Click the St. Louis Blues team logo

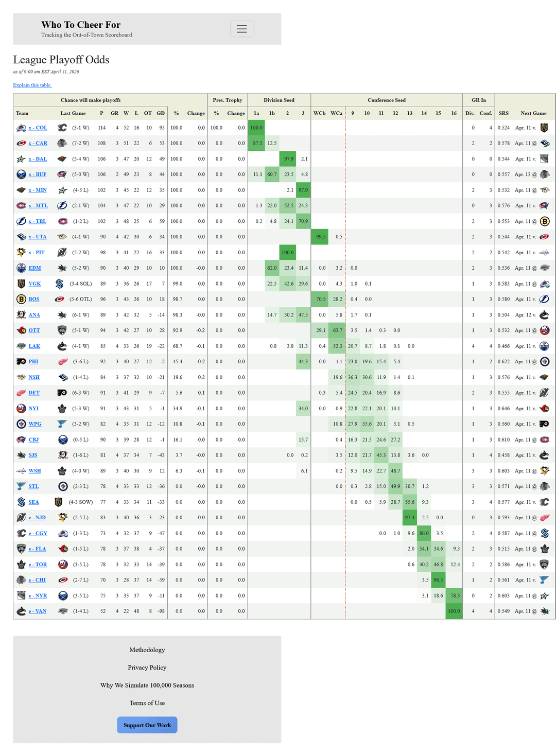(x=21, y=486)
